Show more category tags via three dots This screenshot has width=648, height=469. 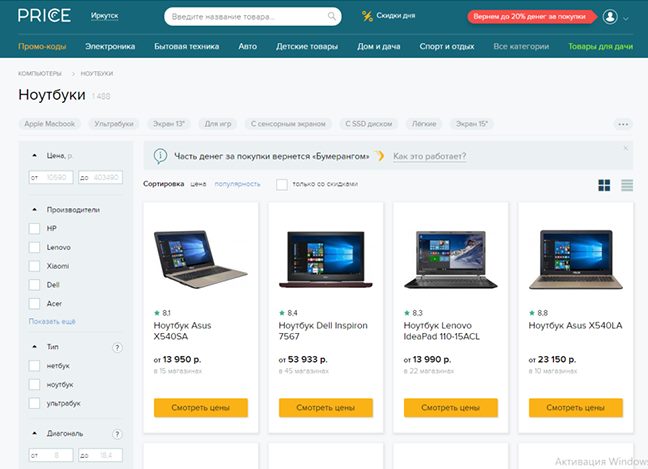(x=623, y=124)
